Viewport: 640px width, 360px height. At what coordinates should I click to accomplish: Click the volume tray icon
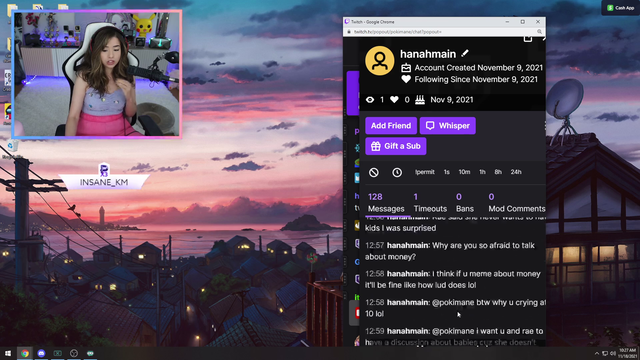click(x=613, y=353)
